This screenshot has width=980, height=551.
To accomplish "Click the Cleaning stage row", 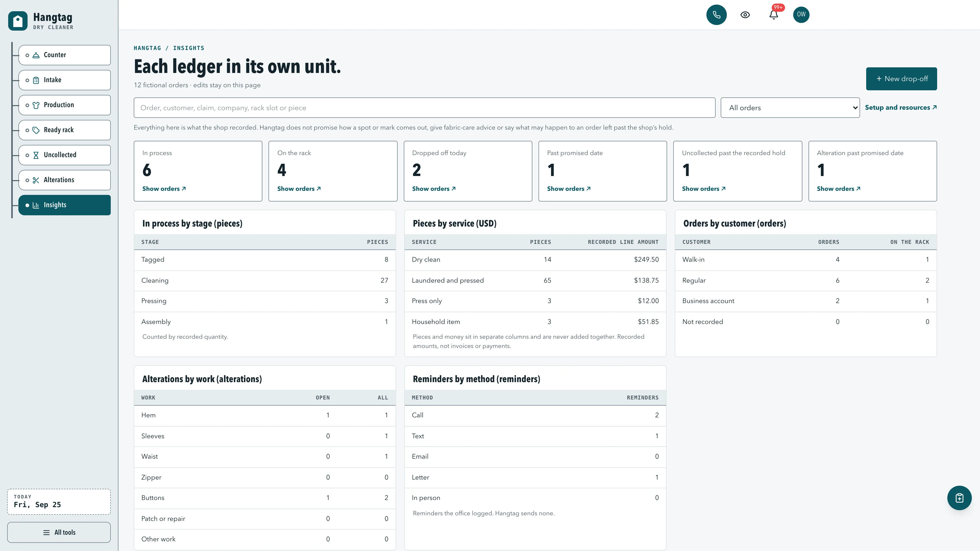I will (x=265, y=281).
